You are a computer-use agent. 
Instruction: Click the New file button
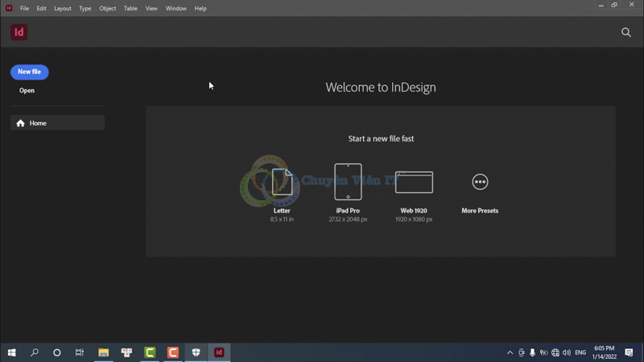pyautogui.click(x=29, y=72)
